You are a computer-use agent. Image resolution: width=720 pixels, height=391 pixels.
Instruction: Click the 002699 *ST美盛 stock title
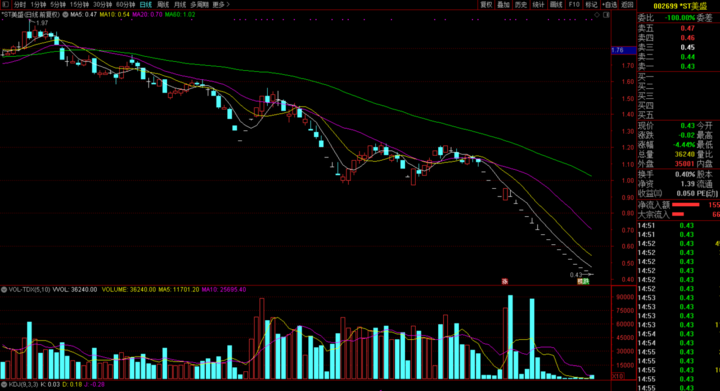pyautogui.click(x=680, y=6)
